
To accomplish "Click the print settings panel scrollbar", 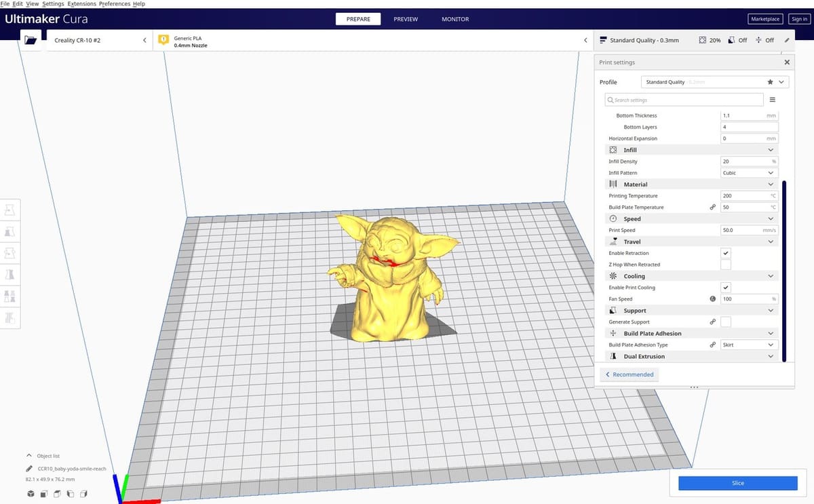I will 783,270.
